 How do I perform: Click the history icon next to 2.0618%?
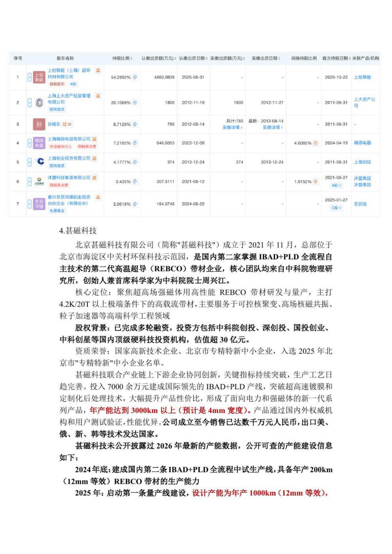coord(135,204)
